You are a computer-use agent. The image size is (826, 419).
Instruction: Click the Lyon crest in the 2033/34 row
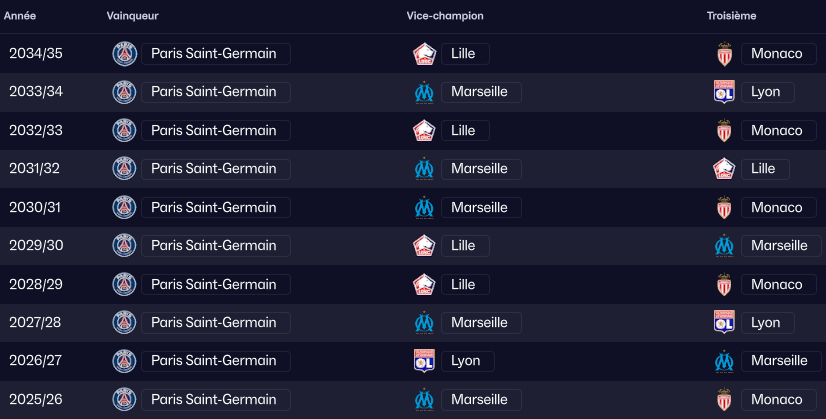[724, 92]
